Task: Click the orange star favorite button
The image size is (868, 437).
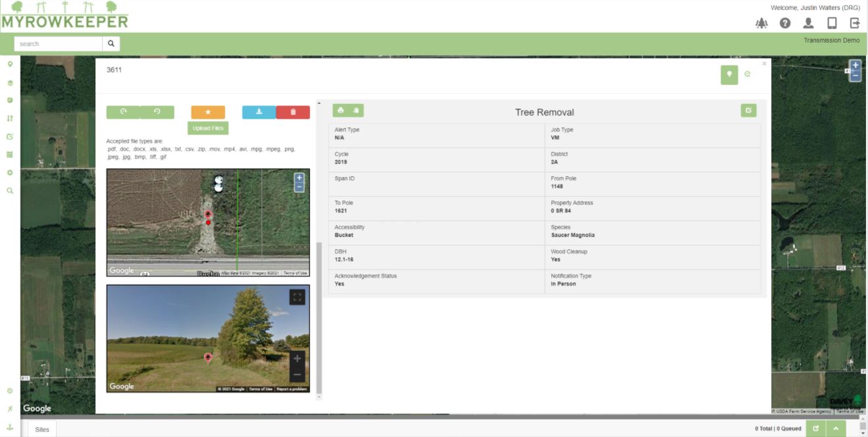Action: pos(208,113)
